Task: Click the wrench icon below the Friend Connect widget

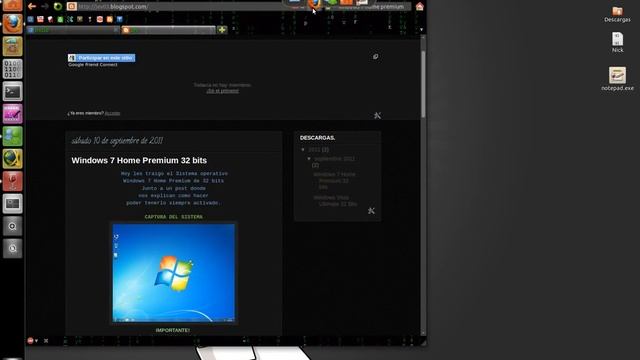Action: [378, 116]
